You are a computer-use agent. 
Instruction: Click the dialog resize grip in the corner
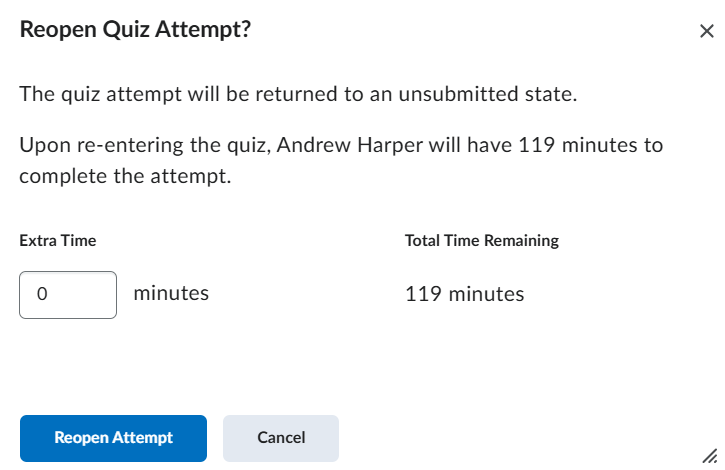pos(710,455)
